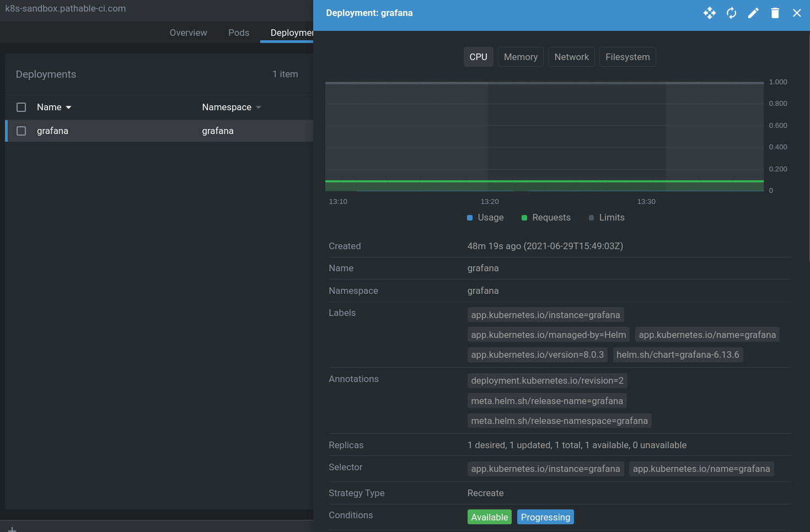Click the helm.sh/chart=grafana-6.13.6 label badge
The image size is (810, 532).
(x=678, y=354)
